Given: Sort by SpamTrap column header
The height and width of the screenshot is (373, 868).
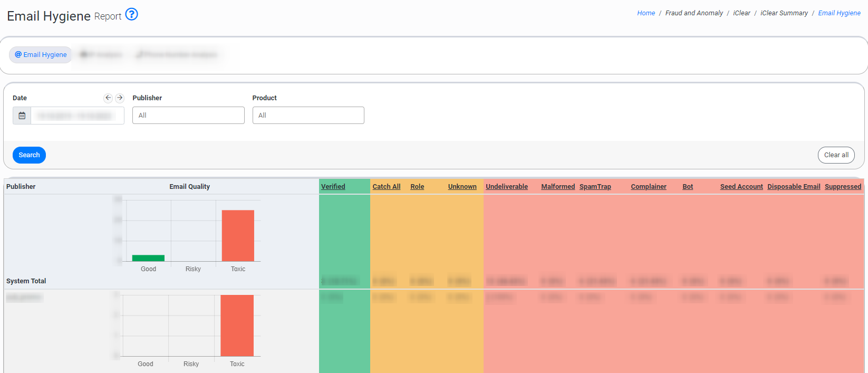Looking at the screenshot, I should click(595, 187).
